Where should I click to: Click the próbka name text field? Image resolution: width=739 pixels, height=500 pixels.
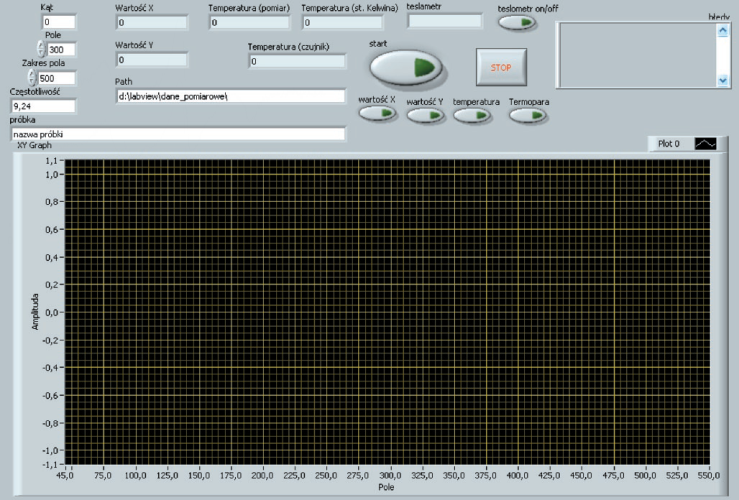tap(178, 134)
